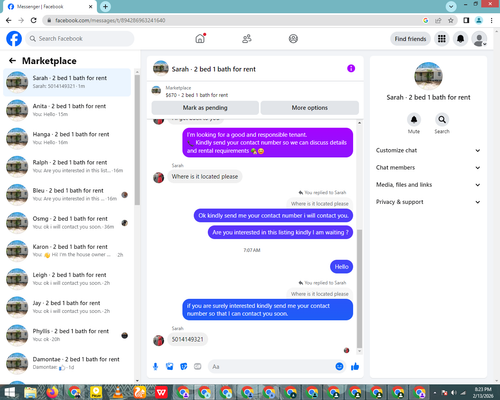This screenshot has height=400, width=500.
Task: Toggle the browser side panel icon
Action: pyautogui.click(x=466, y=20)
